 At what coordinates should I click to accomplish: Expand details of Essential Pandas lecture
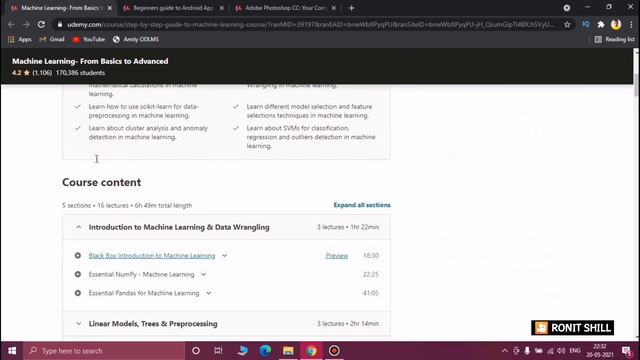tap(209, 293)
